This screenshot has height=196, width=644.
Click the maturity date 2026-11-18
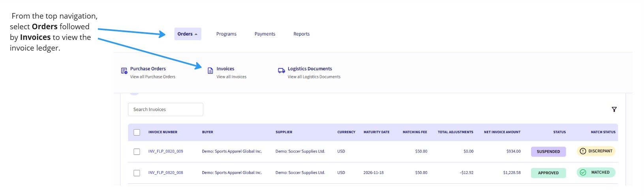[x=374, y=173]
